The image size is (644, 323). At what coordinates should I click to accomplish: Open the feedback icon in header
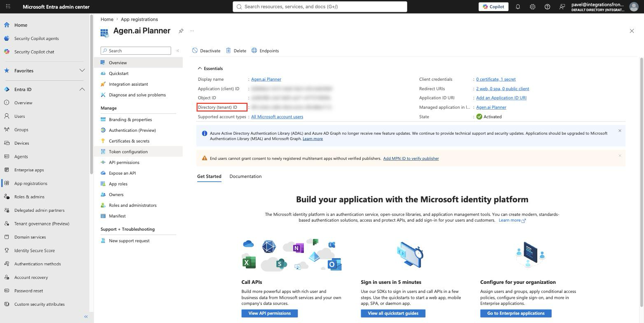(x=562, y=7)
